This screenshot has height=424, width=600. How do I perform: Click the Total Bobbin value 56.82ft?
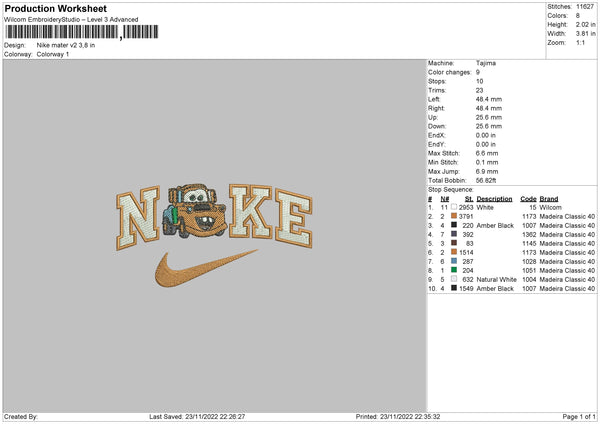pos(486,180)
